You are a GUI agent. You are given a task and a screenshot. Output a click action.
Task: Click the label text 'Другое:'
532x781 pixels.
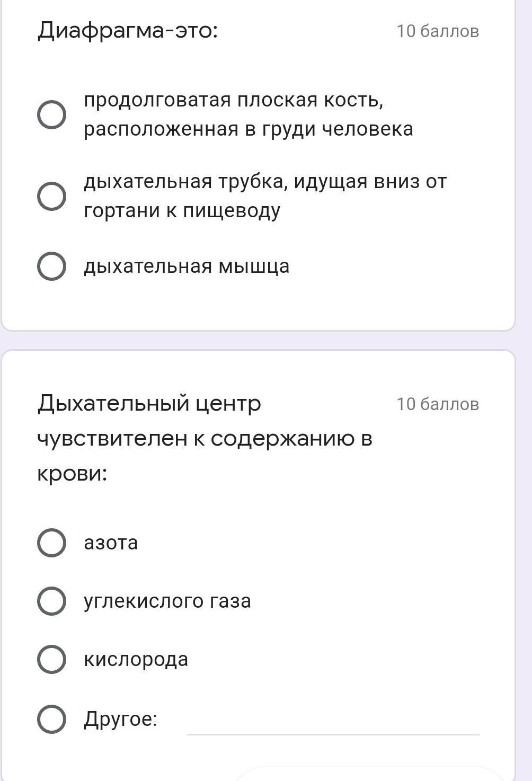point(121,719)
